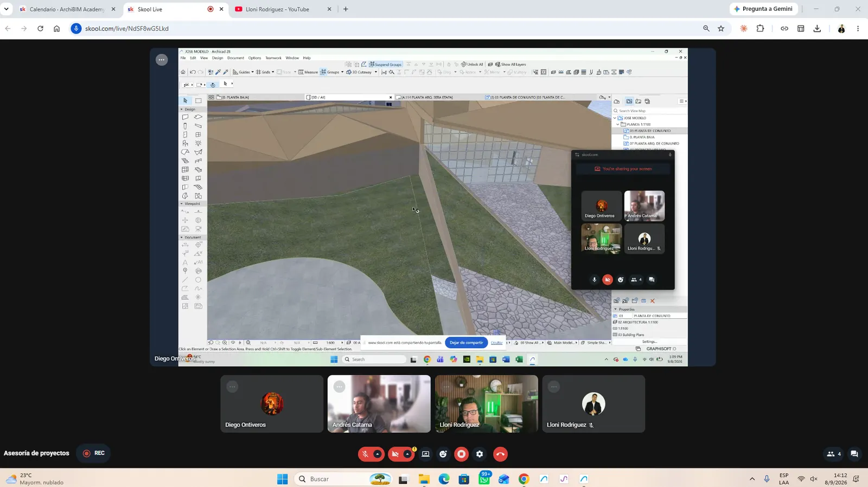Screen dimensions: 868x487
Task: Click Pregunta a Gemini button
Action: tap(763, 9)
